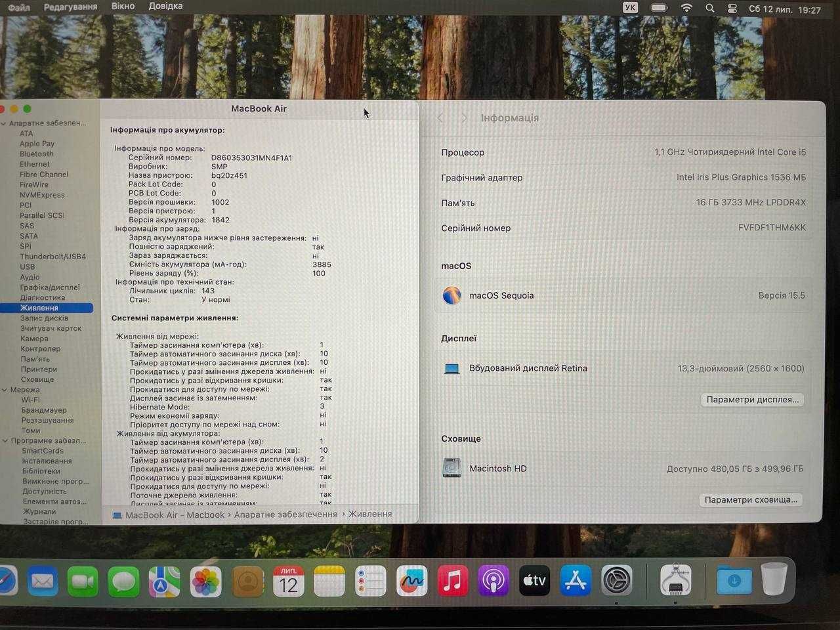Open Photos app in the Dock

point(206,581)
